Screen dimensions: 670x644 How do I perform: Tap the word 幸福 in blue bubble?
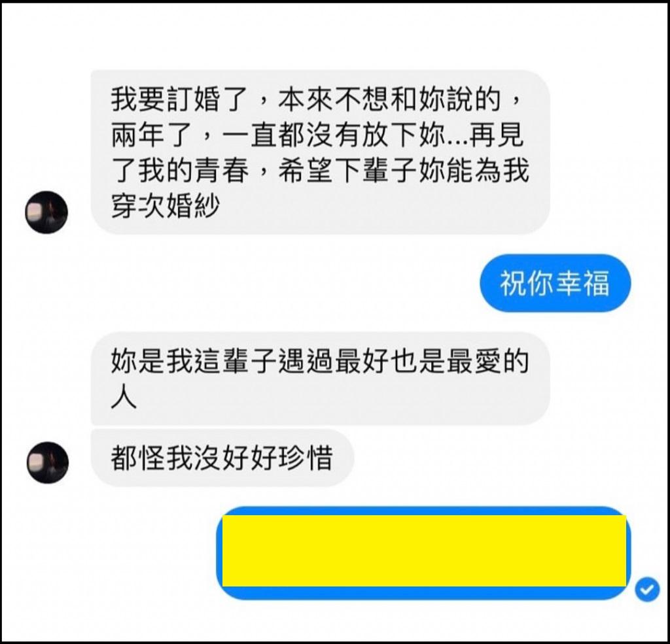[x=583, y=283]
